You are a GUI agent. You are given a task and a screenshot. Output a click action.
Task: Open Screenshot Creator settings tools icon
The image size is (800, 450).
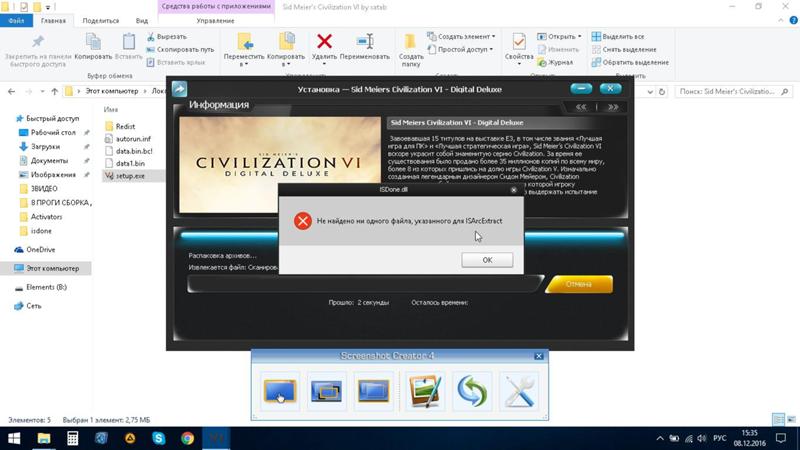click(x=519, y=391)
